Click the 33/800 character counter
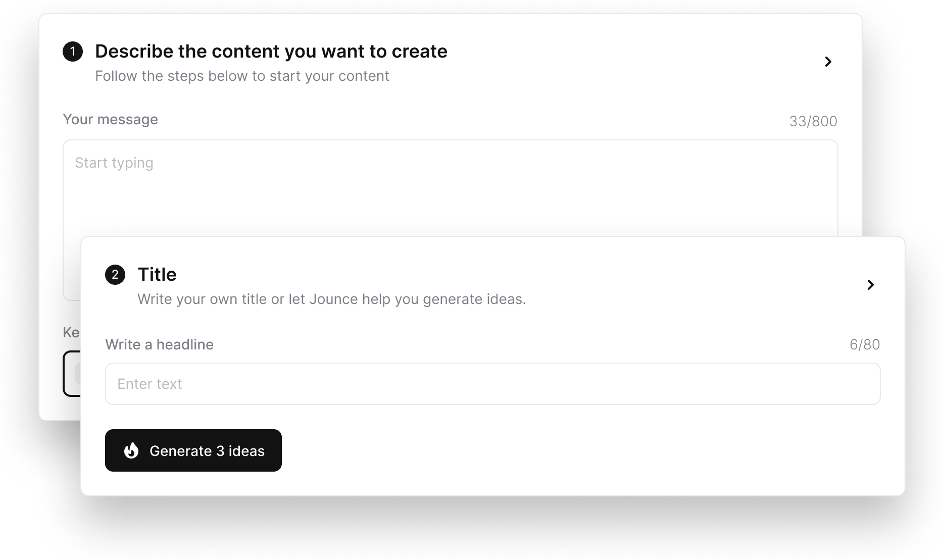 click(813, 122)
